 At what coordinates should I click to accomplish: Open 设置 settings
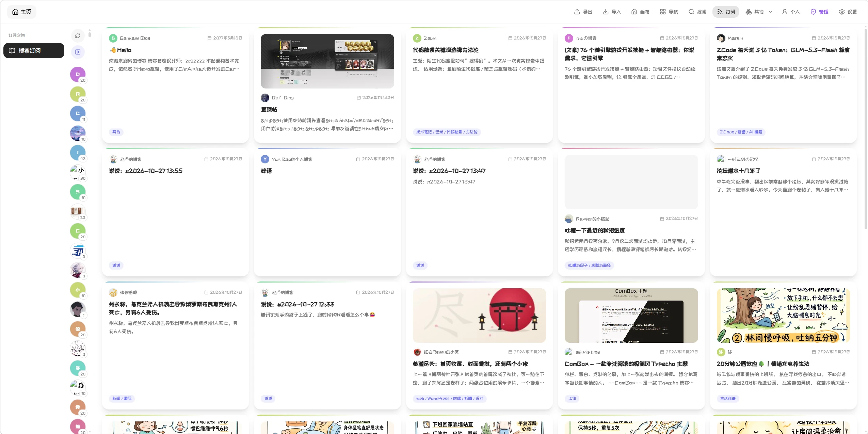click(x=848, y=12)
